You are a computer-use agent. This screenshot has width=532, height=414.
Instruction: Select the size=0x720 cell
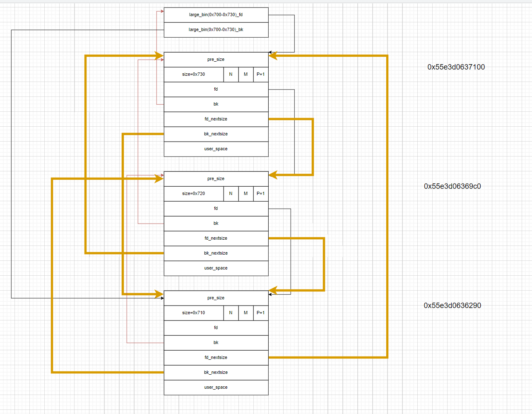coord(194,194)
